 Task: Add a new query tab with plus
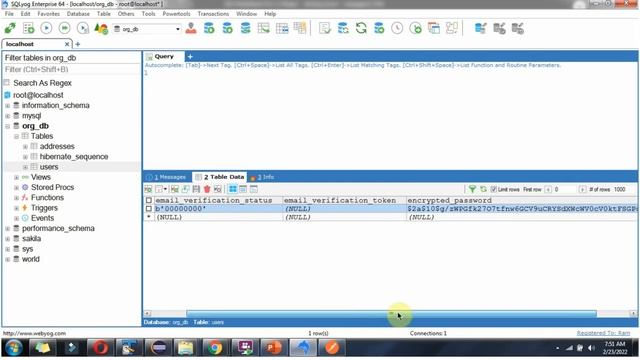[190, 57]
